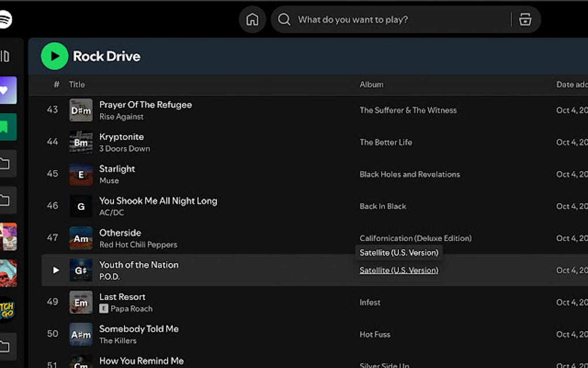Click the search magnifier icon

pos(284,19)
